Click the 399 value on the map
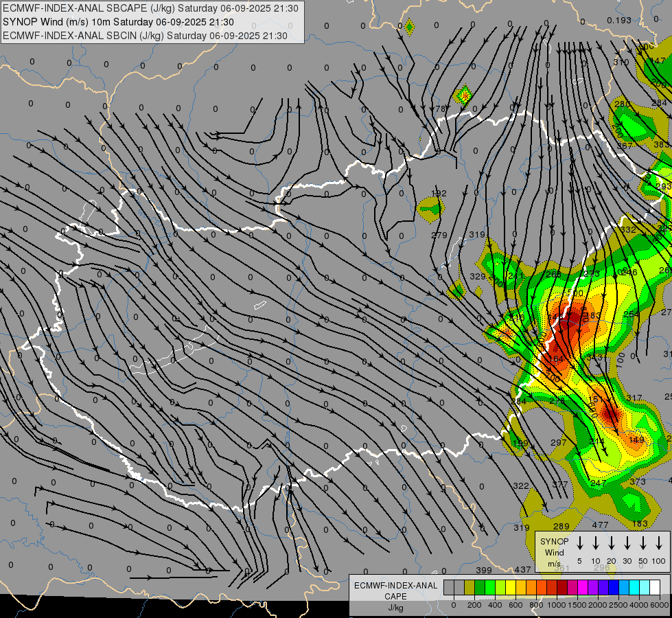672x618 pixels. 484,570
